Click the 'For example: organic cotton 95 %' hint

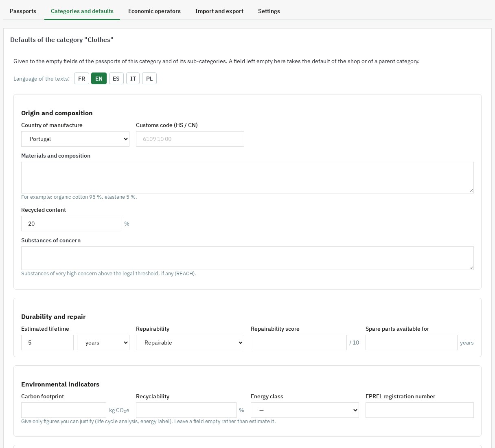coord(79,197)
